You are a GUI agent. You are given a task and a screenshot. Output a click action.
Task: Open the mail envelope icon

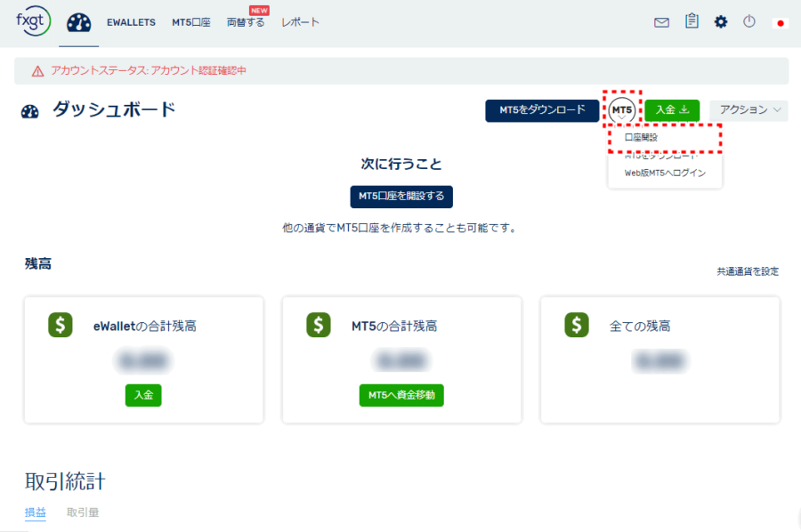click(661, 22)
